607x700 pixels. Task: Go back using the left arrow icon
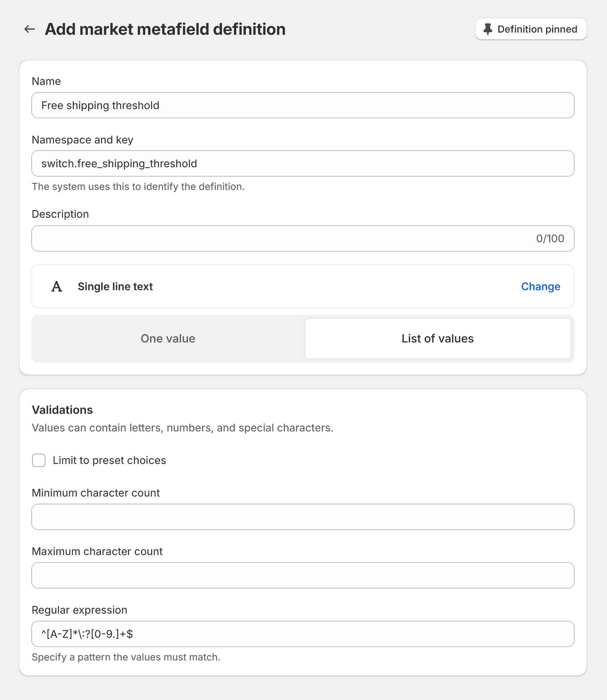tap(30, 29)
